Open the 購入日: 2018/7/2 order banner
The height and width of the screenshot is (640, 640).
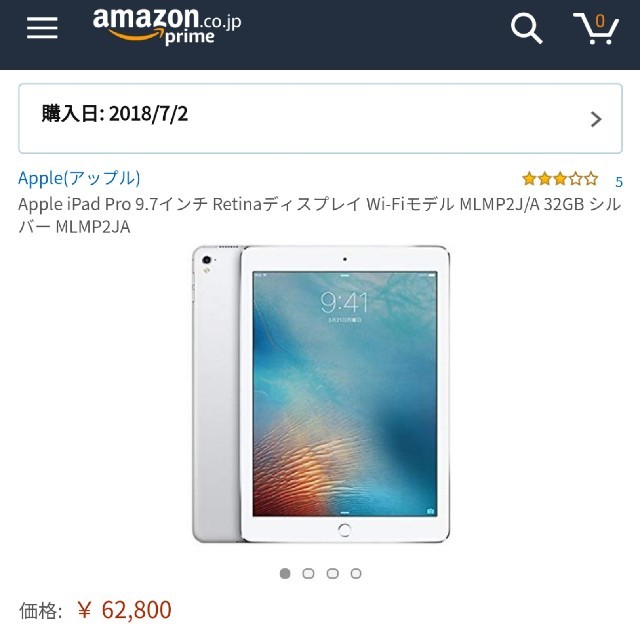pos(320,118)
